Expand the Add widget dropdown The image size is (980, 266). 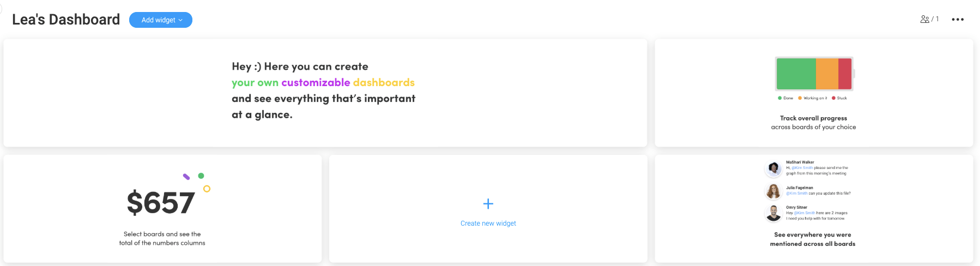161,20
